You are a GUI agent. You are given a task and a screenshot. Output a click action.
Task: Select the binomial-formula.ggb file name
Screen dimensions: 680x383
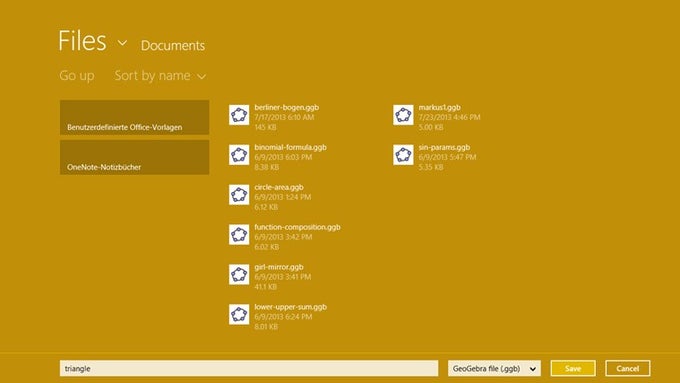coord(291,147)
